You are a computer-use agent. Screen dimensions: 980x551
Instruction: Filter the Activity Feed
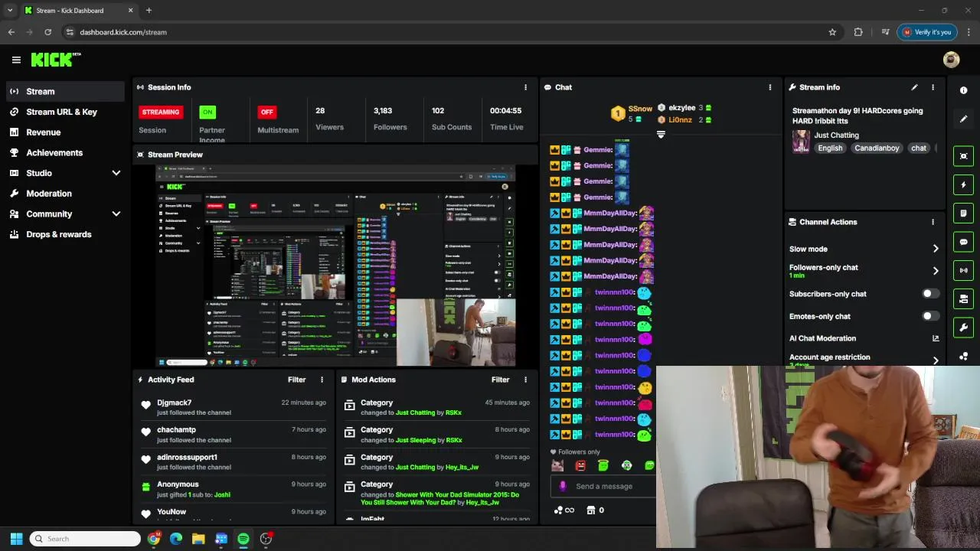click(x=296, y=380)
